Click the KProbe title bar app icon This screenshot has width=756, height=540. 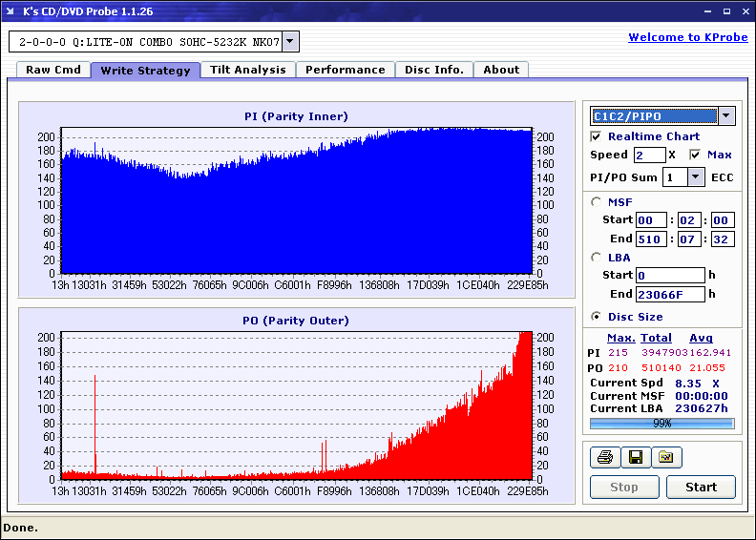pos(10,11)
